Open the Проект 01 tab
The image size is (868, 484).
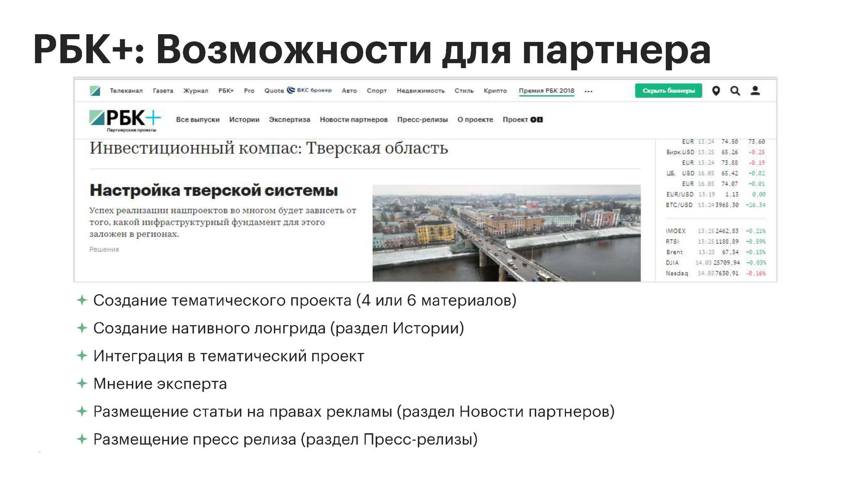tap(523, 119)
